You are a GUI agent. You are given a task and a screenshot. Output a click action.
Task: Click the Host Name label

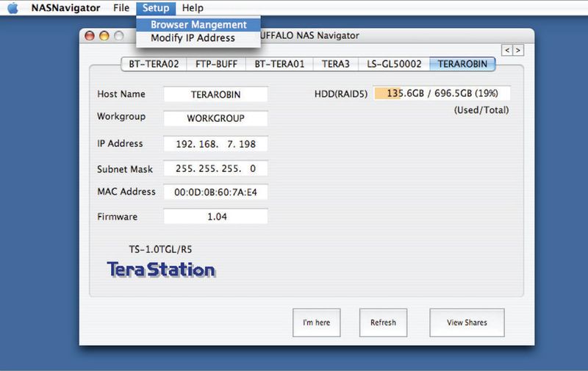pyautogui.click(x=121, y=94)
